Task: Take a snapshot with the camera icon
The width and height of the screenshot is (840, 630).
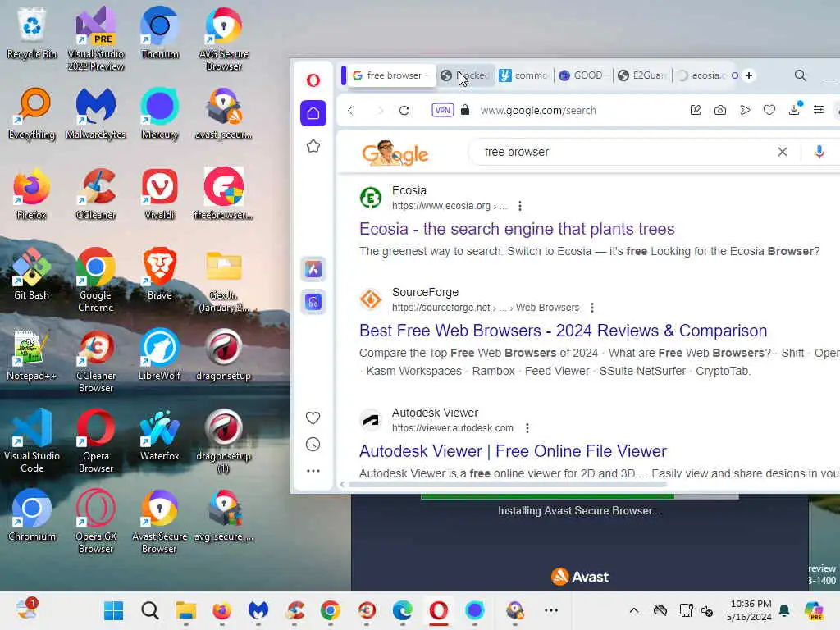Action: (720, 111)
